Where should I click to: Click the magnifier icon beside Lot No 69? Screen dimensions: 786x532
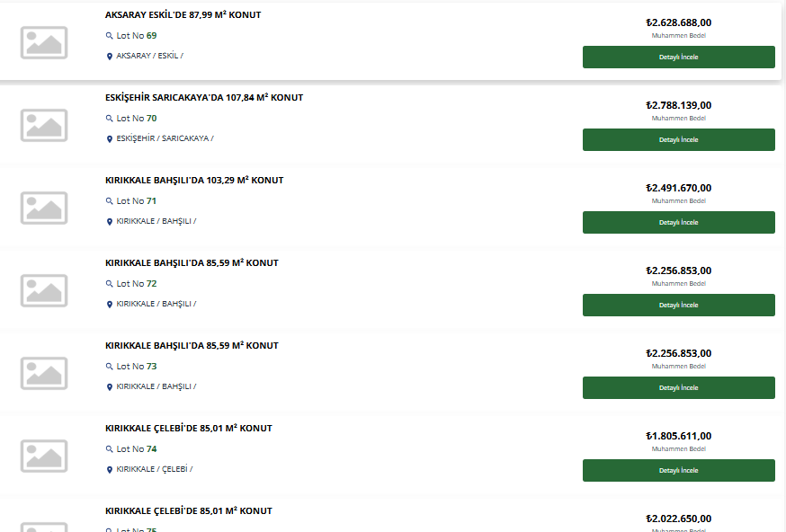pyautogui.click(x=110, y=36)
